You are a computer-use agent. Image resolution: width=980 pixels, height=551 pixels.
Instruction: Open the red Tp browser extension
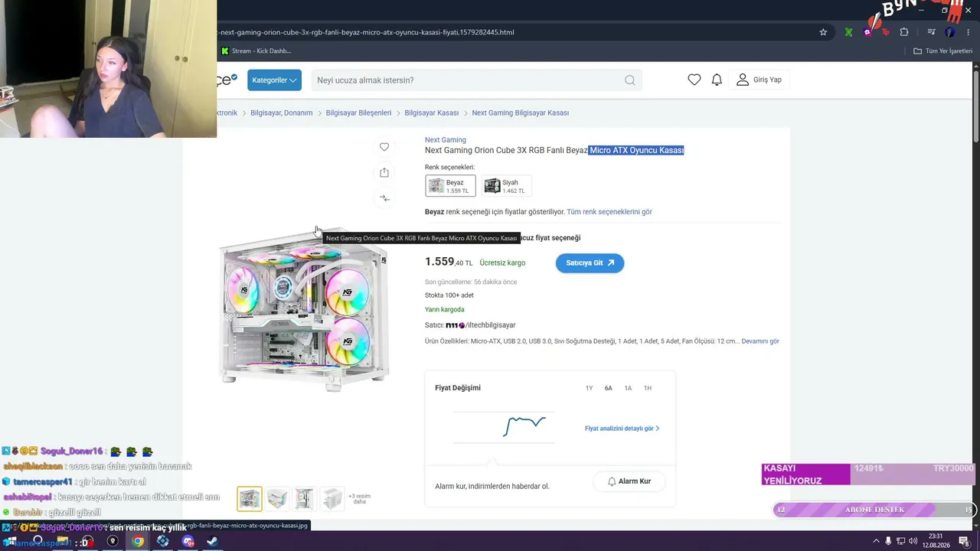click(886, 32)
